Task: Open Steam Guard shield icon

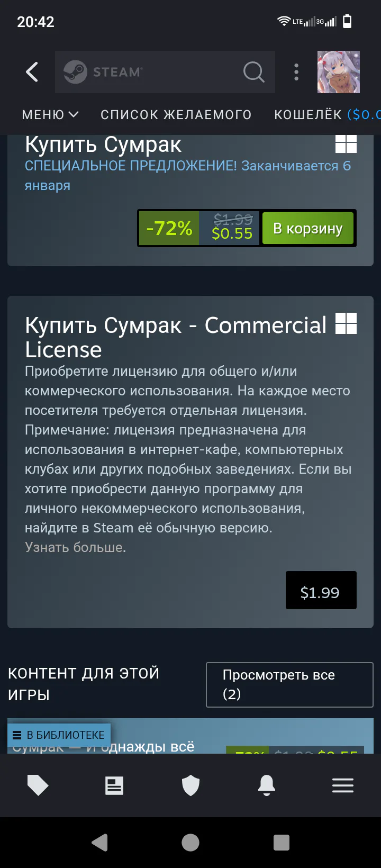Action: (190, 785)
